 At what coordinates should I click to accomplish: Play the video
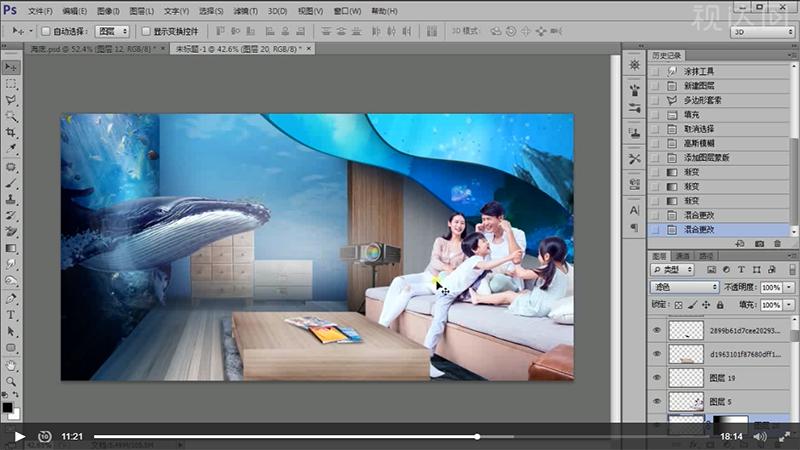click(19, 437)
